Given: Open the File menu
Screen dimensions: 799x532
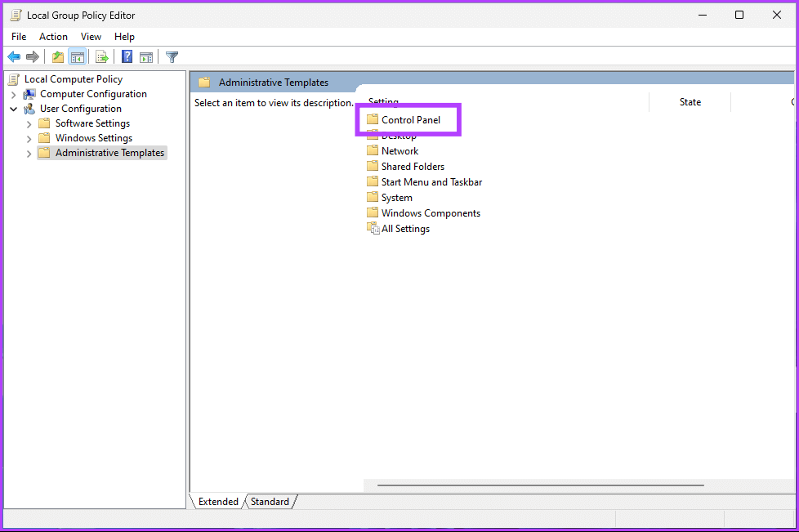Looking at the screenshot, I should [x=19, y=37].
